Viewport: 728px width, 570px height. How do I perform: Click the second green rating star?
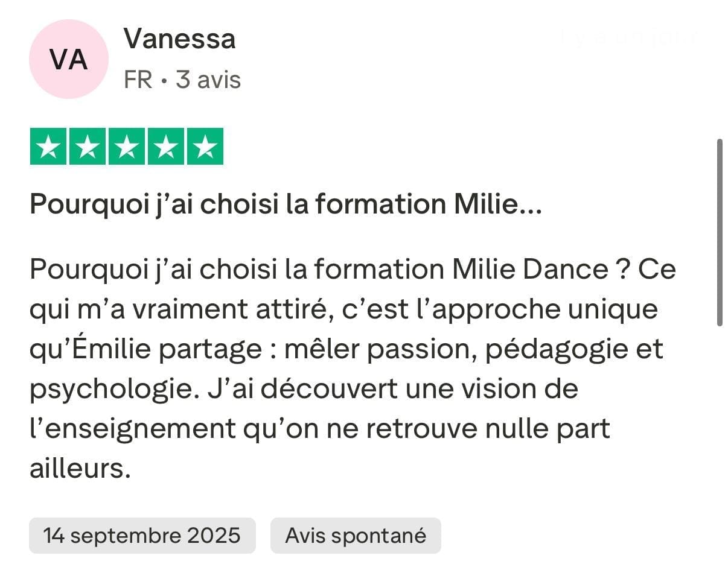click(88, 147)
